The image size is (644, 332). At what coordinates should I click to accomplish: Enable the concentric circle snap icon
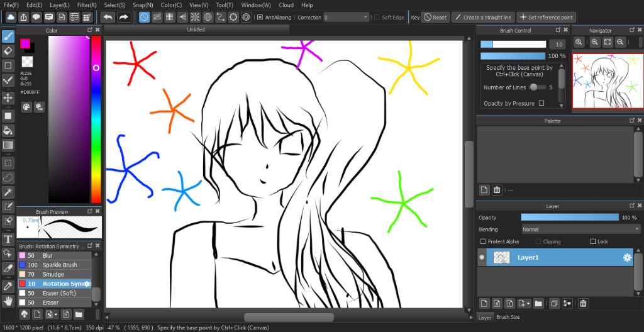click(x=208, y=17)
